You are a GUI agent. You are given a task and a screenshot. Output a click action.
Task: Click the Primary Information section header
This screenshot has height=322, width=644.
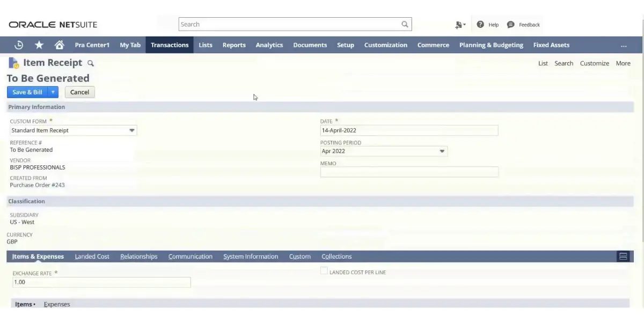(320, 107)
